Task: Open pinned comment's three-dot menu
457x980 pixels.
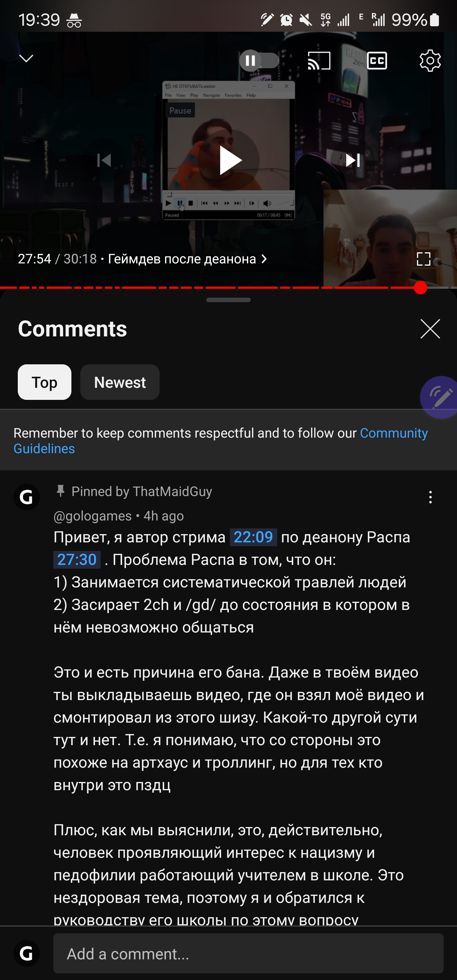Action: (430, 497)
